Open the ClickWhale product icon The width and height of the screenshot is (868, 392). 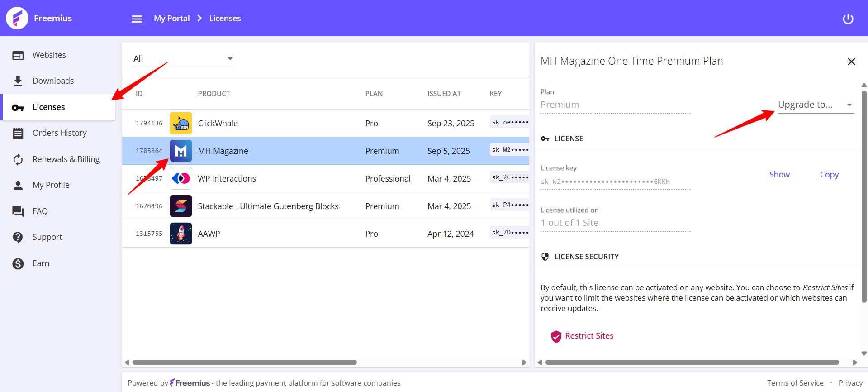181,123
